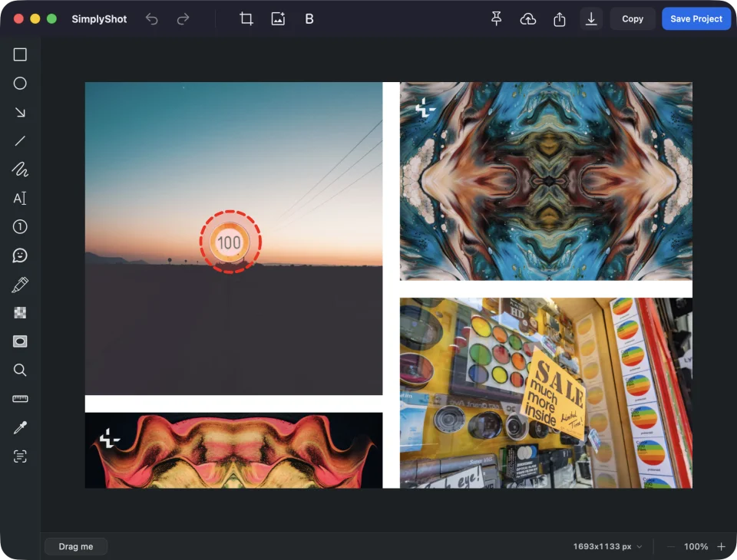
Task: Zoom in with the plus button
Action: [x=721, y=546]
